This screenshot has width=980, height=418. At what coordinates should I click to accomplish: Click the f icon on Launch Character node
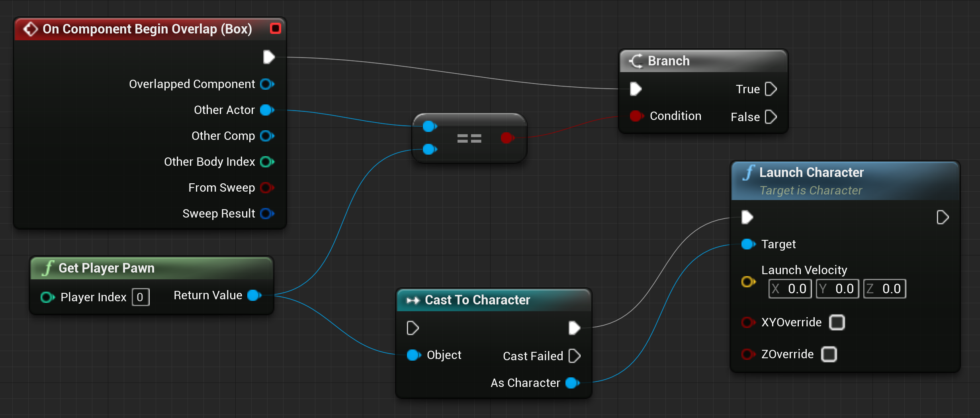(x=749, y=172)
